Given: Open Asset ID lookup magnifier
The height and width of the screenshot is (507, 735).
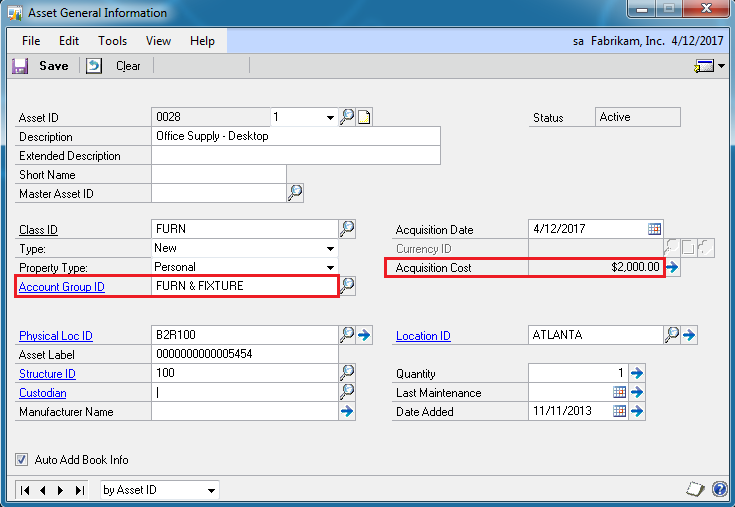Looking at the screenshot, I should (x=347, y=117).
